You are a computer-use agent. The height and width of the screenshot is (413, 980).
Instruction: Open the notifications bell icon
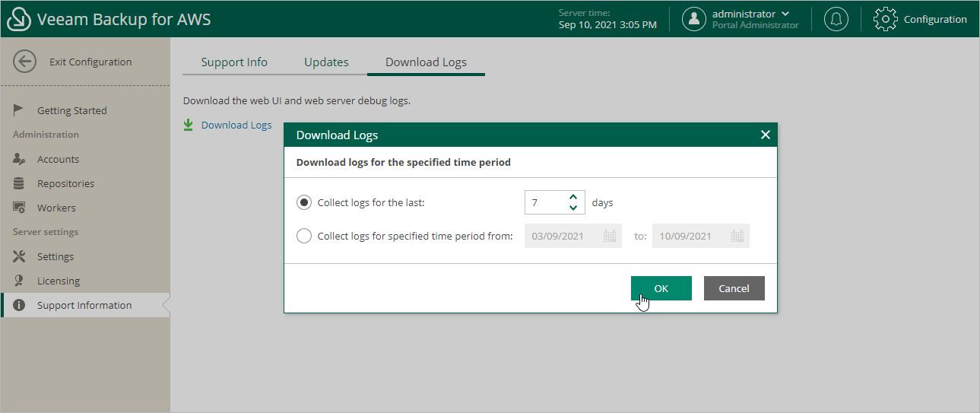coord(836,19)
